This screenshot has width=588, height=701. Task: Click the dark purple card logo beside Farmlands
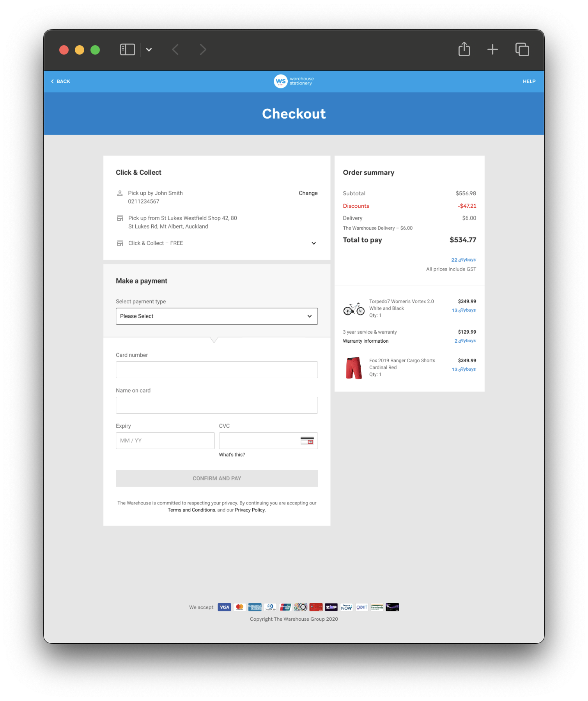click(392, 607)
